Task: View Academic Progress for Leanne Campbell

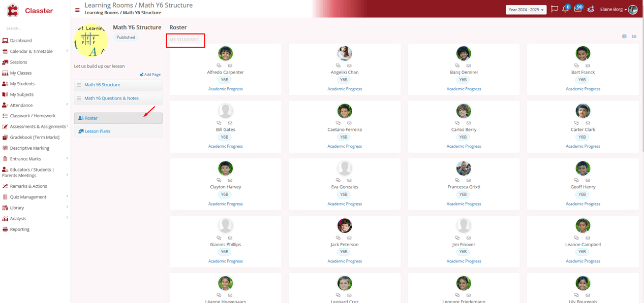Action: pyautogui.click(x=583, y=261)
